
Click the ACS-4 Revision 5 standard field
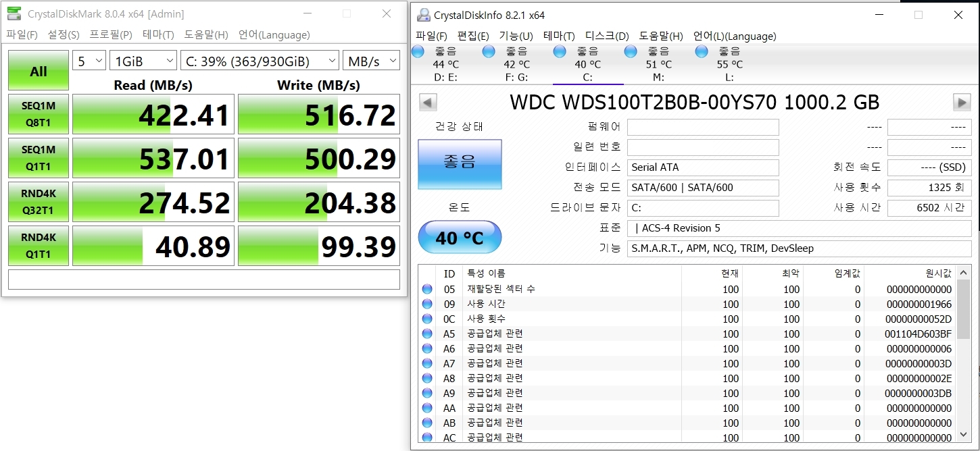pyautogui.click(x=800, y=228)
